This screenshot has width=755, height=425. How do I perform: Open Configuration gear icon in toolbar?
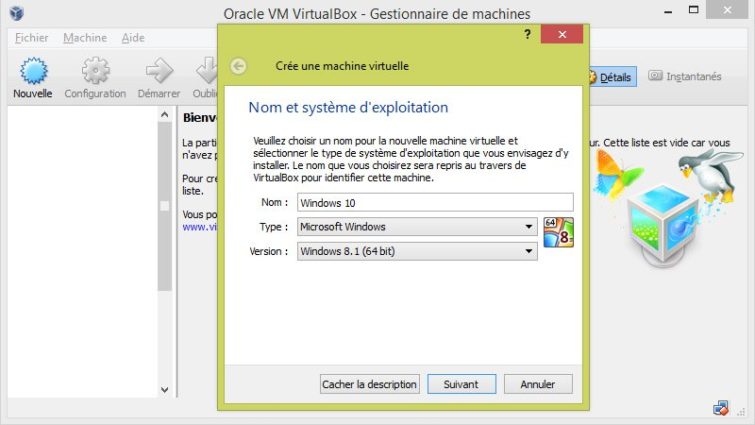pyautogui.click(x=95, y=71)
